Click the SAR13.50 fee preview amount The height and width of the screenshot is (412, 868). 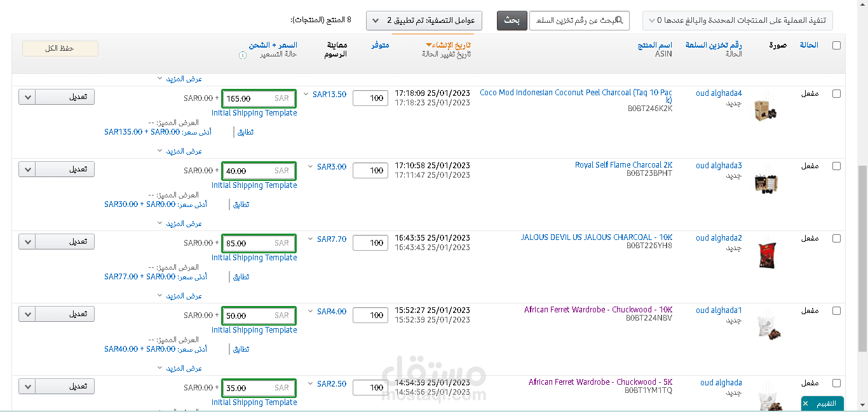[x=329, y=95]
